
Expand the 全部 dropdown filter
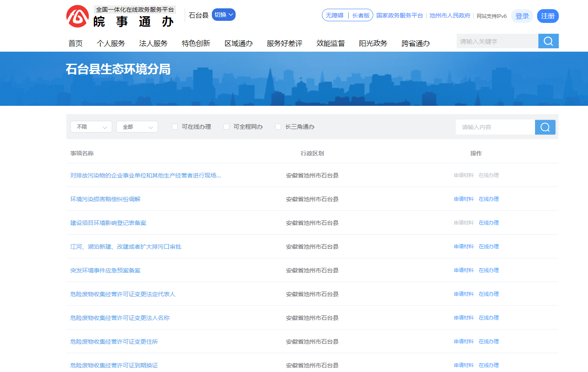(137, 127)
